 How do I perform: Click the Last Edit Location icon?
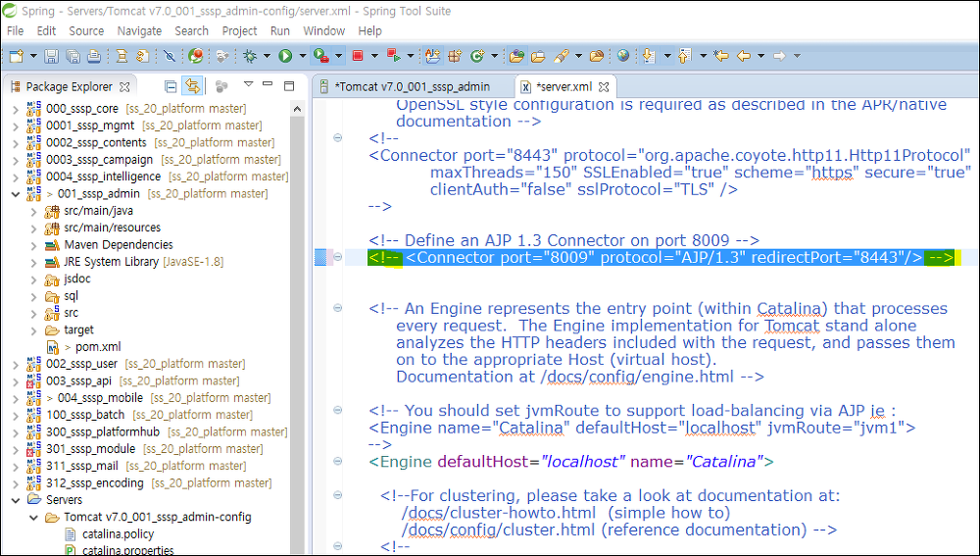721,56
